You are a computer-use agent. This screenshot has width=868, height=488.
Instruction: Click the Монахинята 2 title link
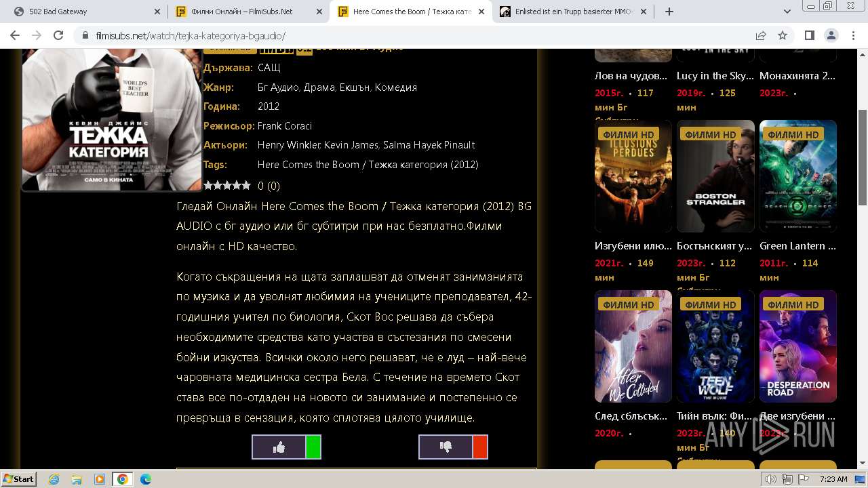coord(797,76)
